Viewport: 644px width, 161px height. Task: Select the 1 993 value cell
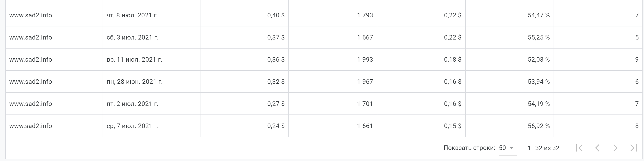365,60
